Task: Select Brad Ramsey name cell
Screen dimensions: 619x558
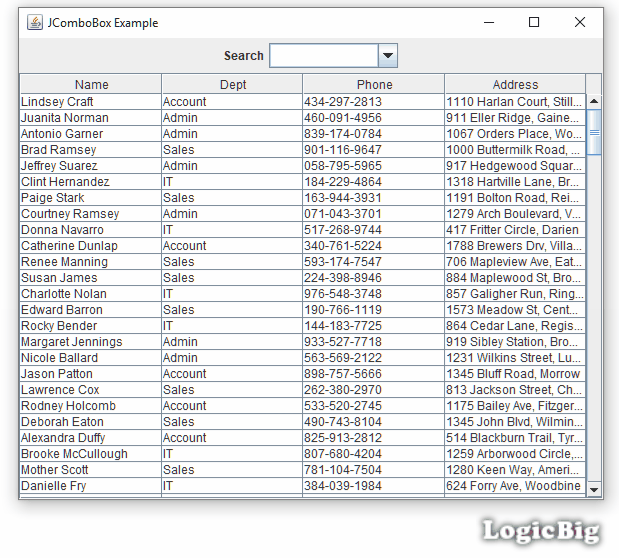Action: coord(90,150)
